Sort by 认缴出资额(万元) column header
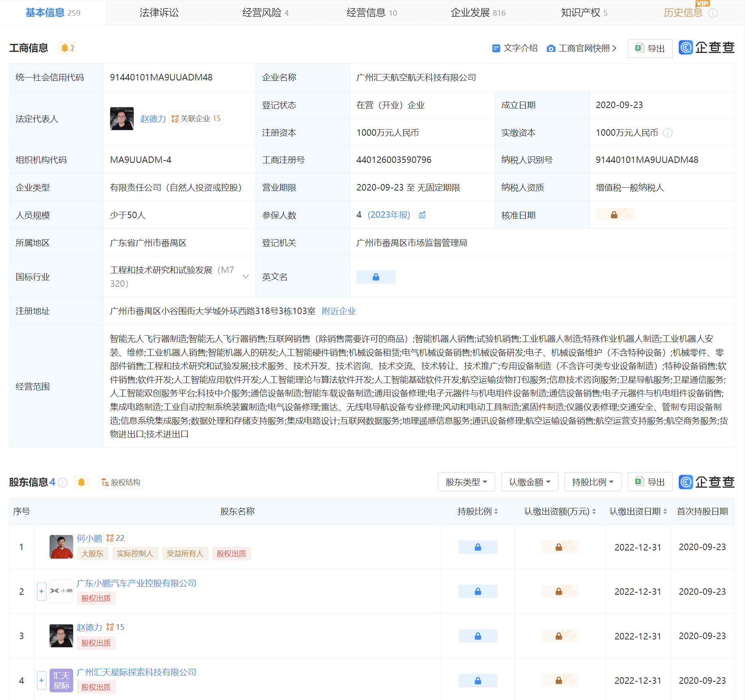Screen dimensions: 745x700 pyautogui.click(x=560, y=511)
